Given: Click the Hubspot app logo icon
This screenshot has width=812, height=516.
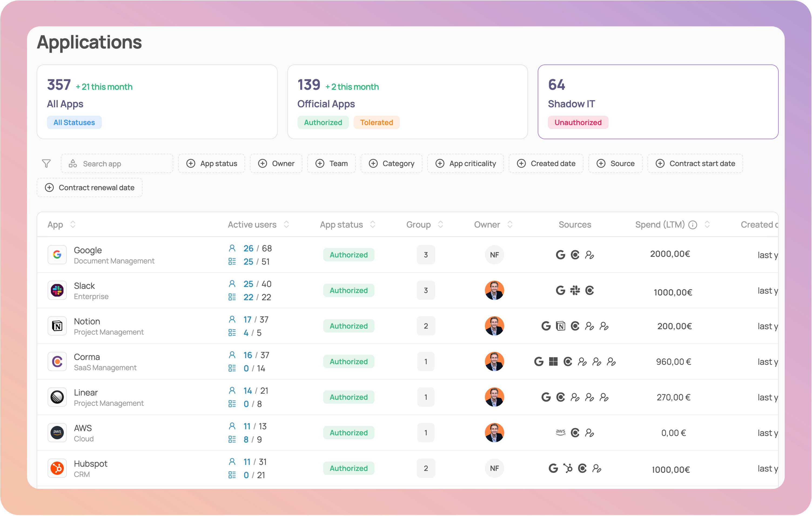Looking at the screenshot, I should (57, 468).
